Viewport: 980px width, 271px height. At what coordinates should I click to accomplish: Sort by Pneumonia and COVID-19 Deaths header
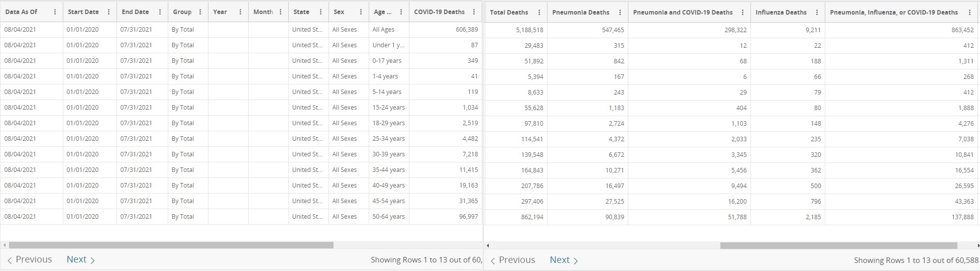683,13
